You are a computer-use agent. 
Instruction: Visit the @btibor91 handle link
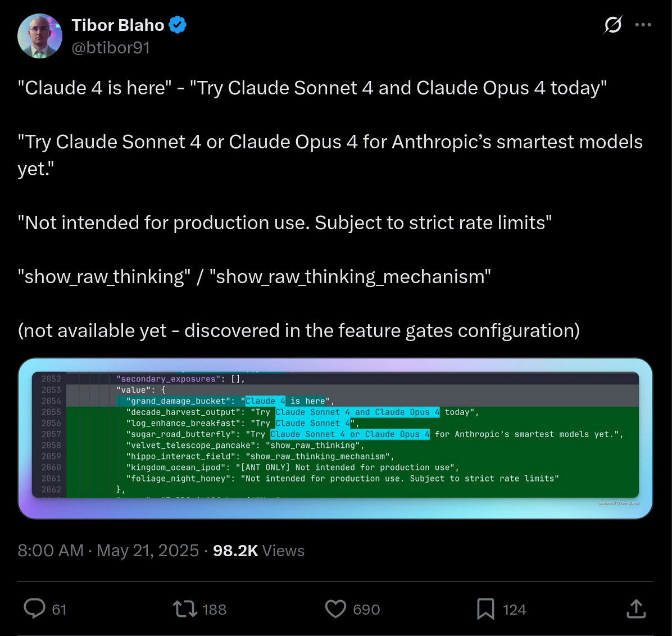(111, 48)
